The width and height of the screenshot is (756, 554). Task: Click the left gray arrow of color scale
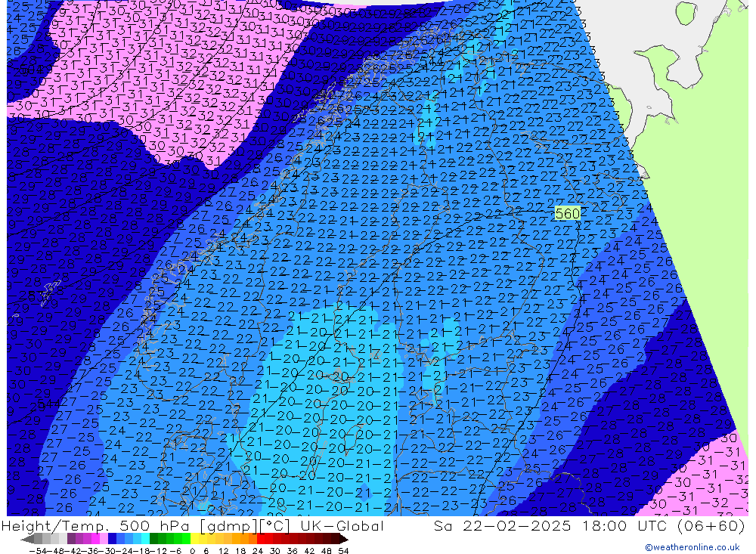[27, 539]
